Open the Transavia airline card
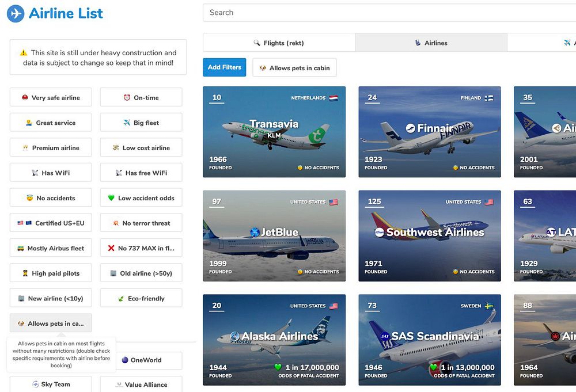This screenshot has height=392, width=576. [274, 132]
